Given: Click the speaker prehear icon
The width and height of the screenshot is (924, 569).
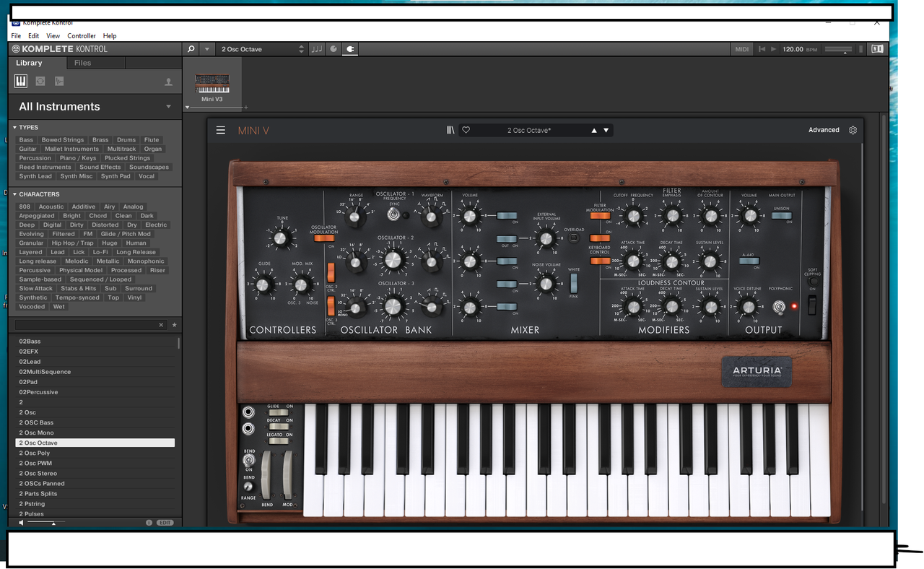Looking at the screenshot, I should 22,522.
